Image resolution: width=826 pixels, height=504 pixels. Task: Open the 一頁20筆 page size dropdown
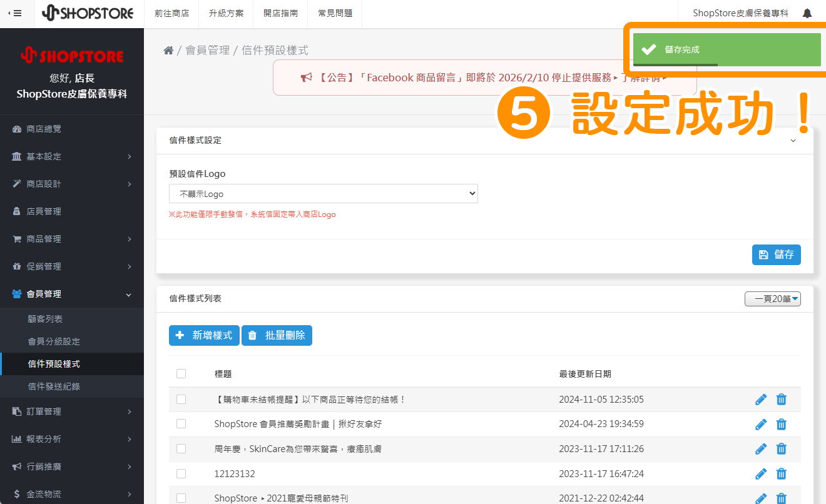pos(773,299)
